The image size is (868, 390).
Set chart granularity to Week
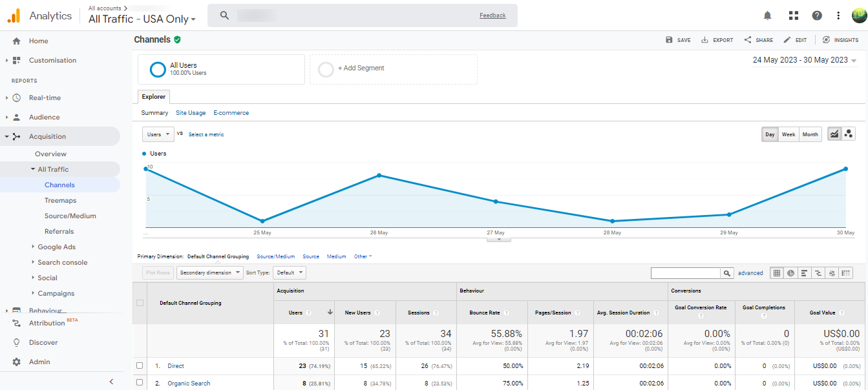click(789, 134)
